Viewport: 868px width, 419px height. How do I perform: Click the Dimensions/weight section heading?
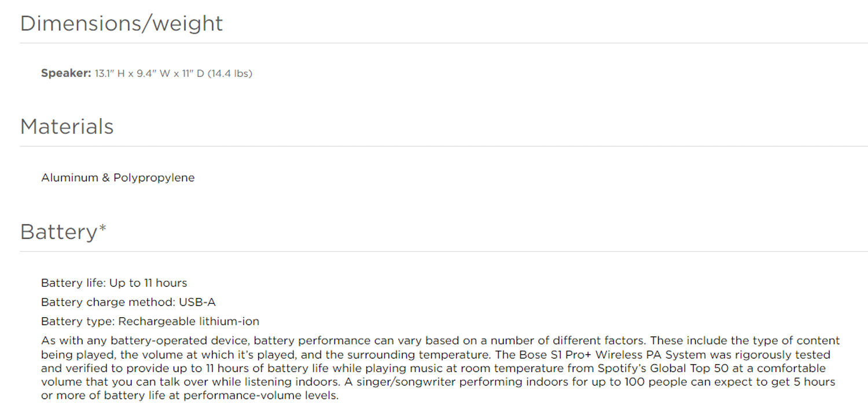point(122,24)
